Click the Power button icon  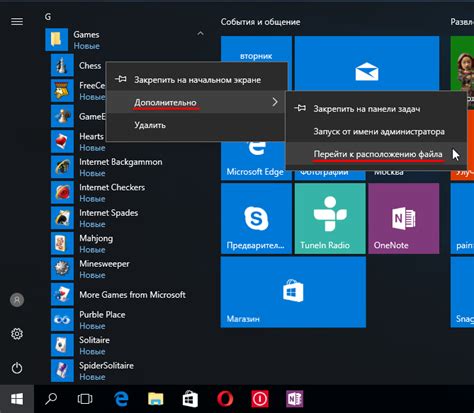(17, 368)
